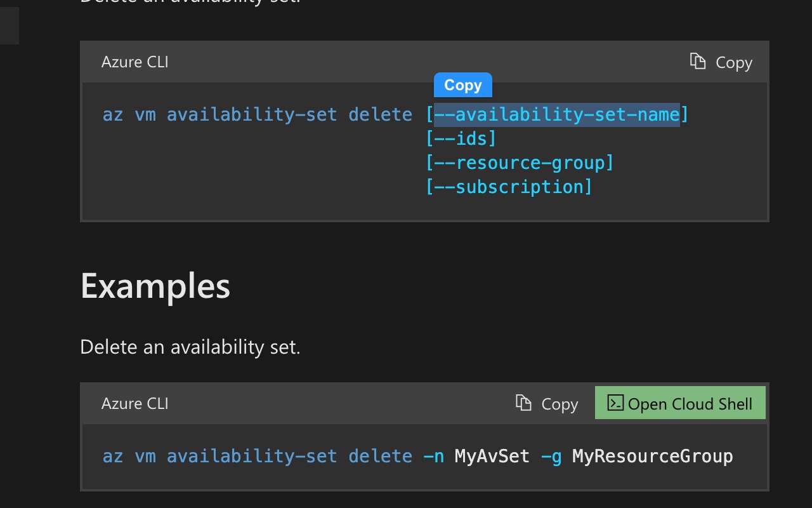Click the copy icon in the example code block header
Image resolution: width=812 pixels, height=508 pixels.
coord(523,403)
